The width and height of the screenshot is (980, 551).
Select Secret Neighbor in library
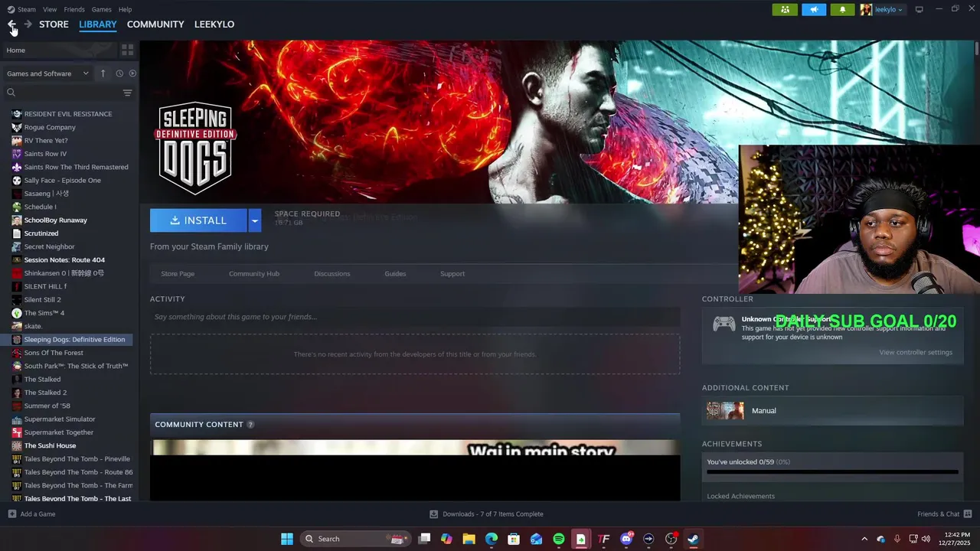[x=49, y=246]
